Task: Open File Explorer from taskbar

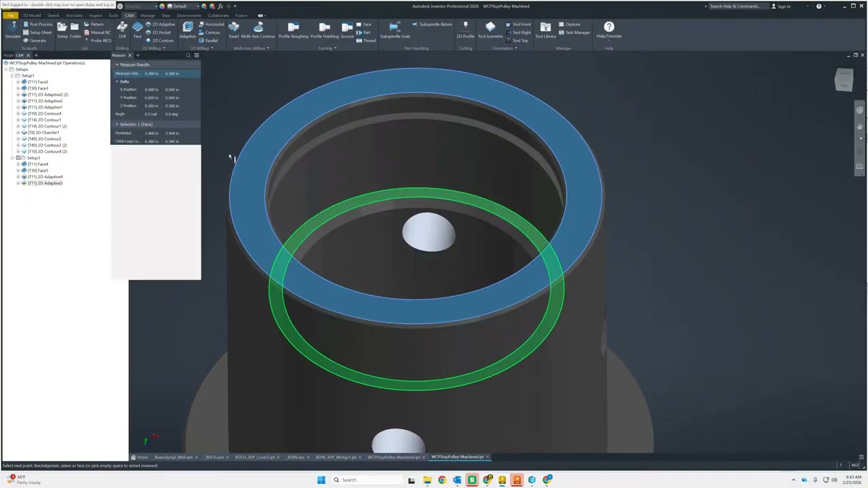Action: point(427,480)
